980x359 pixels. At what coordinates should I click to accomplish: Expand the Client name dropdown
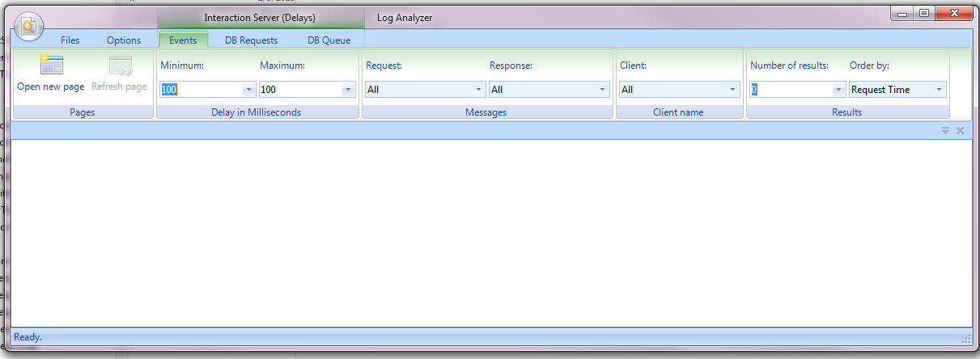point(732,90)
